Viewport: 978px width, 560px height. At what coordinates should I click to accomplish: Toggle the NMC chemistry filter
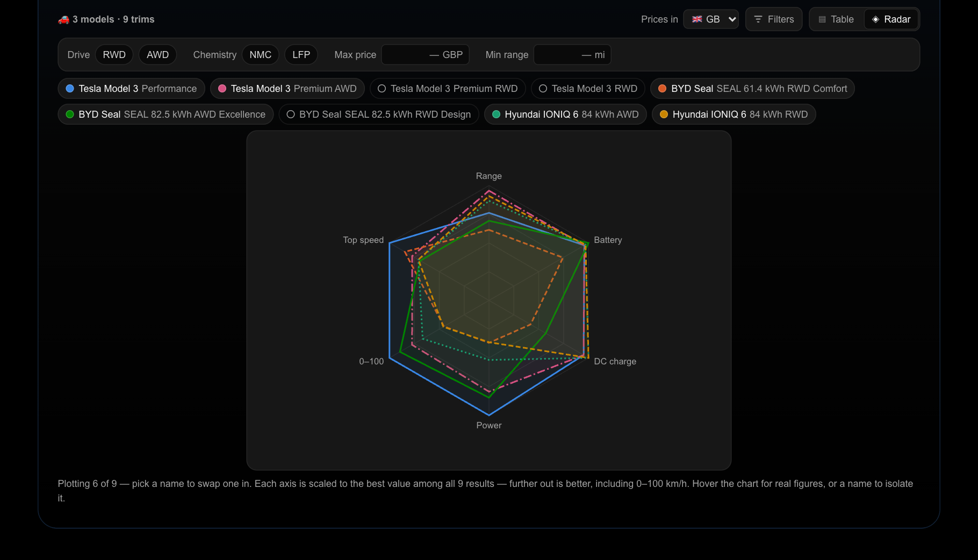[261, 55]
